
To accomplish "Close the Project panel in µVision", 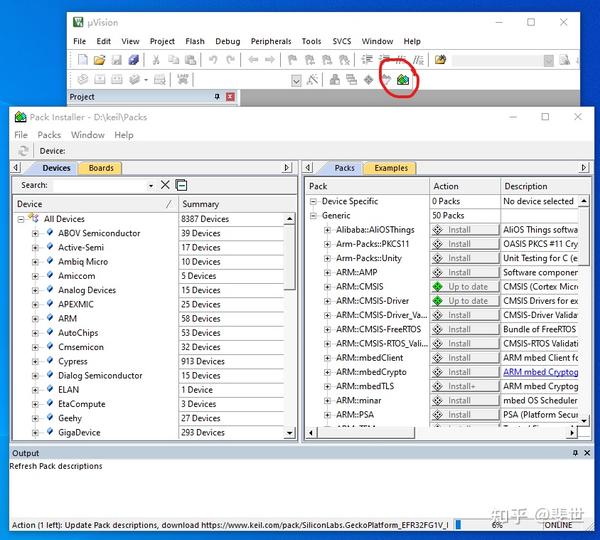I will point(230,97).
